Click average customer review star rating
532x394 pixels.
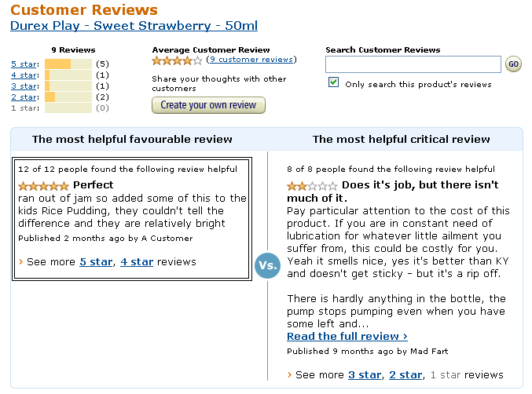(177, 60)
